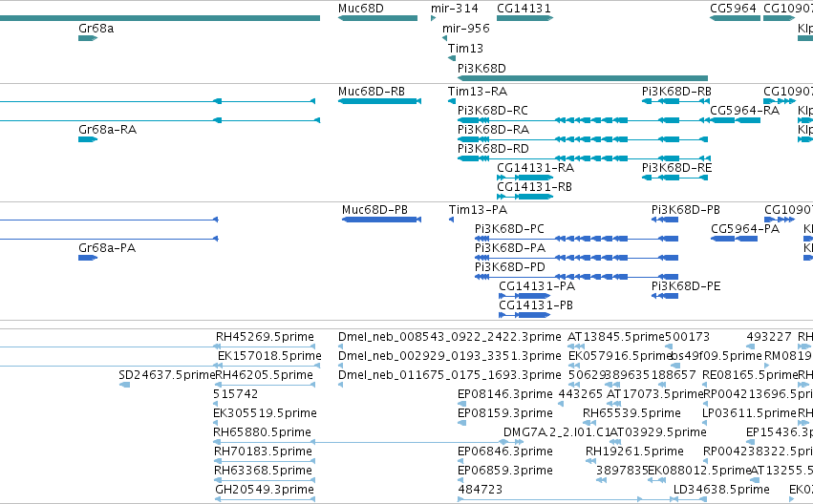Click the Dmel_neb_008543_0922_2422.3prime EST label
Image resolution: width=813 pixels, height=504 pixels.
pos(450,337)
